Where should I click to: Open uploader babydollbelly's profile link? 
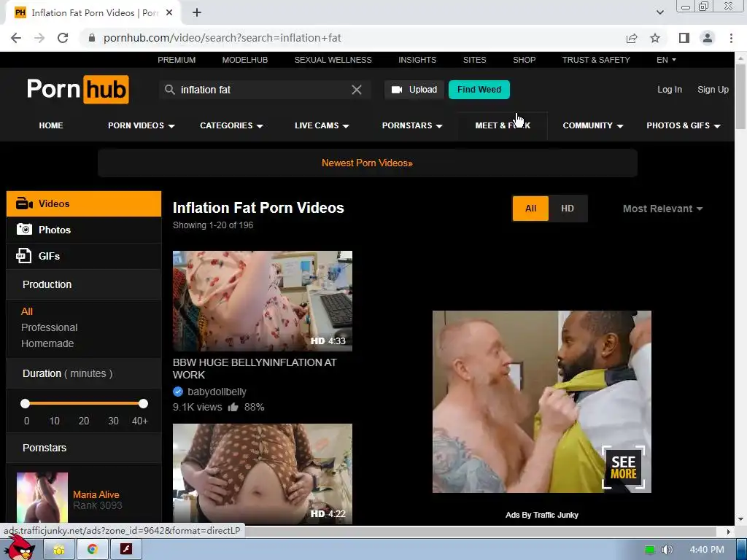pyautogui.click(x=217, y=392)
